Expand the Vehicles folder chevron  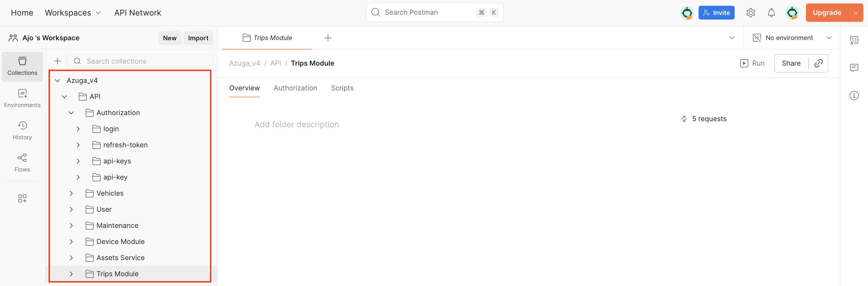(x=72, y=193)
